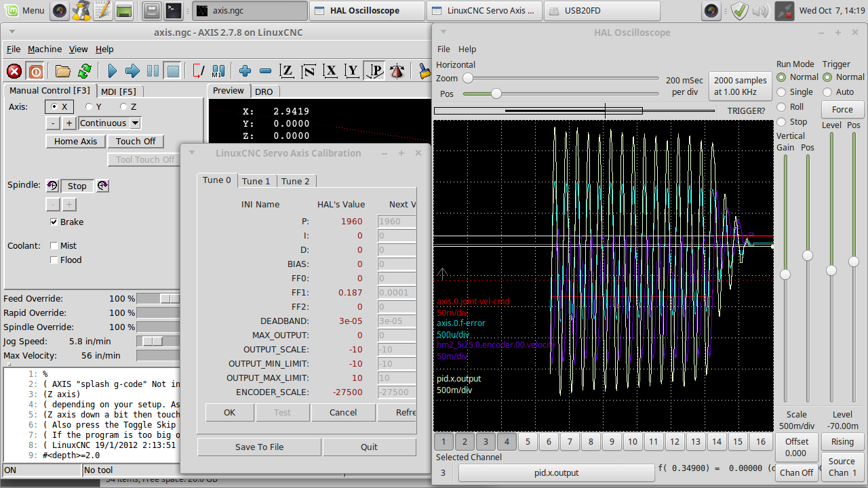Screen dimensions: 868x488
Task: Click the volume speaker tray icon
Action: point(761,10)
